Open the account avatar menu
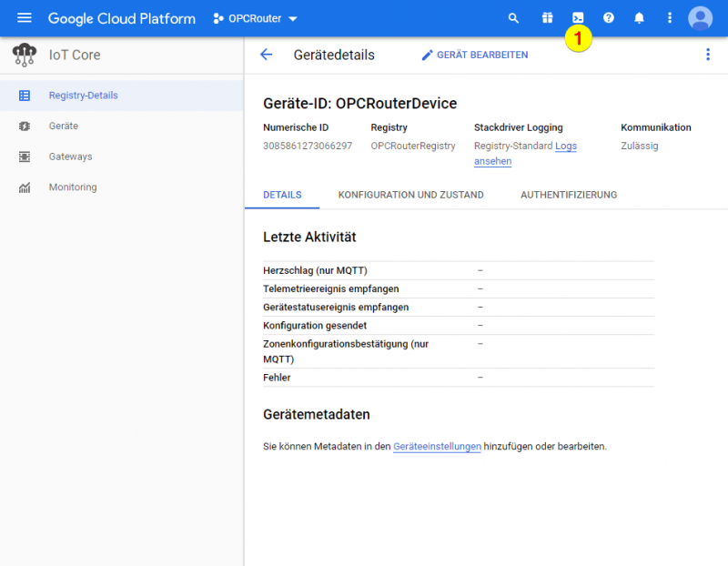 pyautogui.click(x=700, y=17)
